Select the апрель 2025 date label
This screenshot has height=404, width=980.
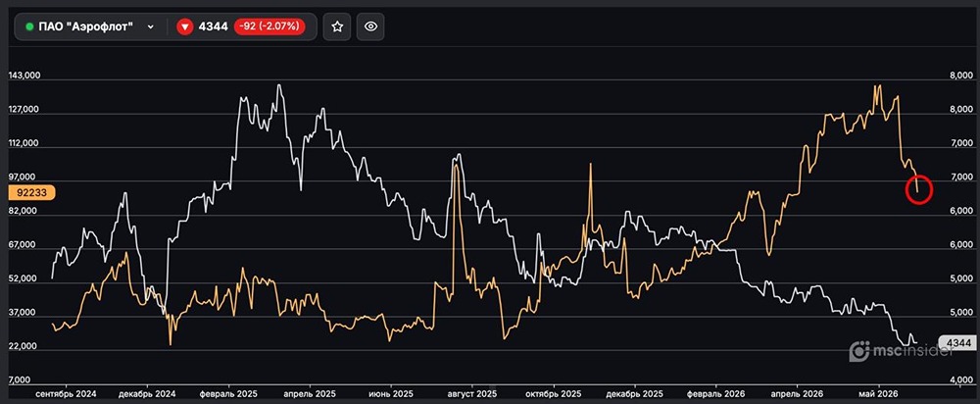(x=310, y=394)
